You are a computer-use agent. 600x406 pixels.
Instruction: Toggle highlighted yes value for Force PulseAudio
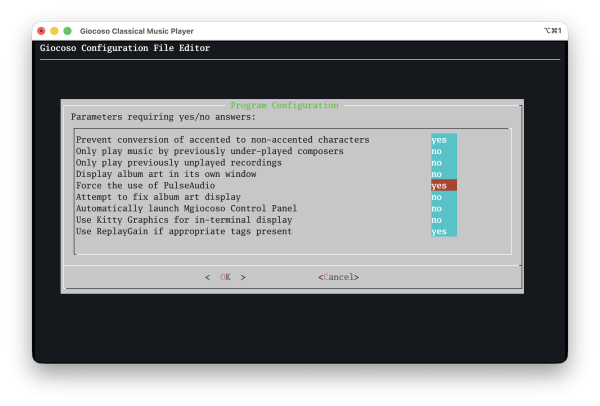pyautogui.click(x=443, y=186)
